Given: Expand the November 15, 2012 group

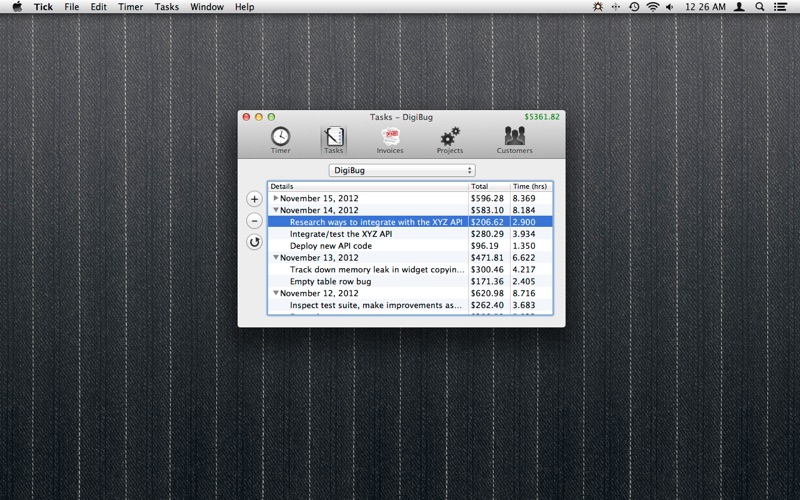Looking at the screenshot, I should coord(276,198).
